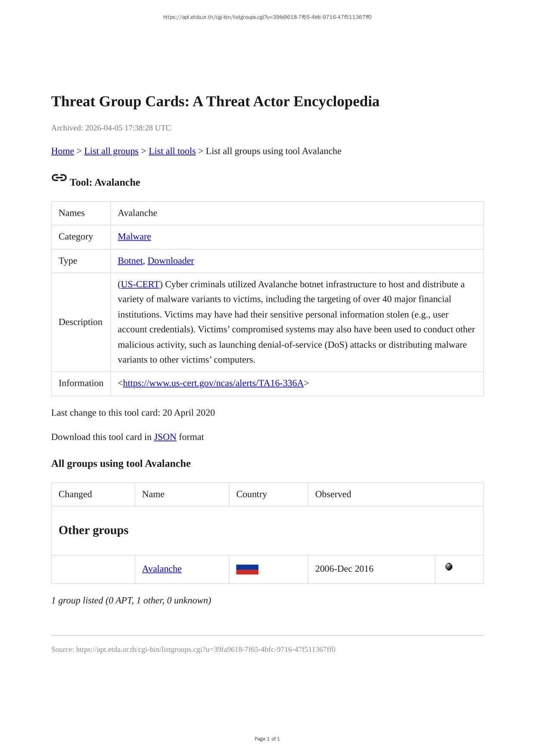Click the grey sphere icon in Avalanche row
535x756 pixels.
coord(449,567)
